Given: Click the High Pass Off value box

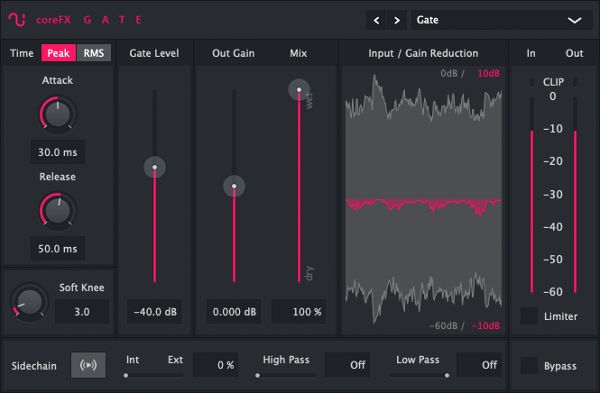Looking at the screenshot, I should [347, 365].
